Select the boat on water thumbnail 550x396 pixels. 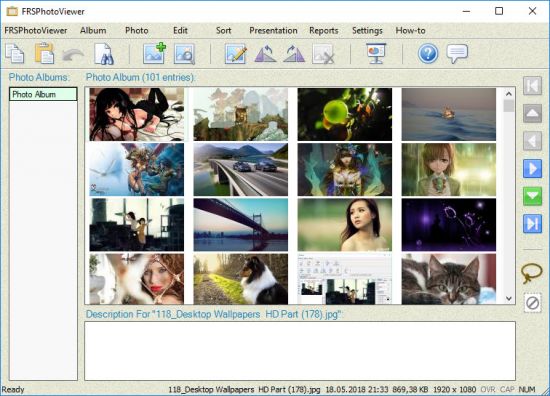click(449, 114)
